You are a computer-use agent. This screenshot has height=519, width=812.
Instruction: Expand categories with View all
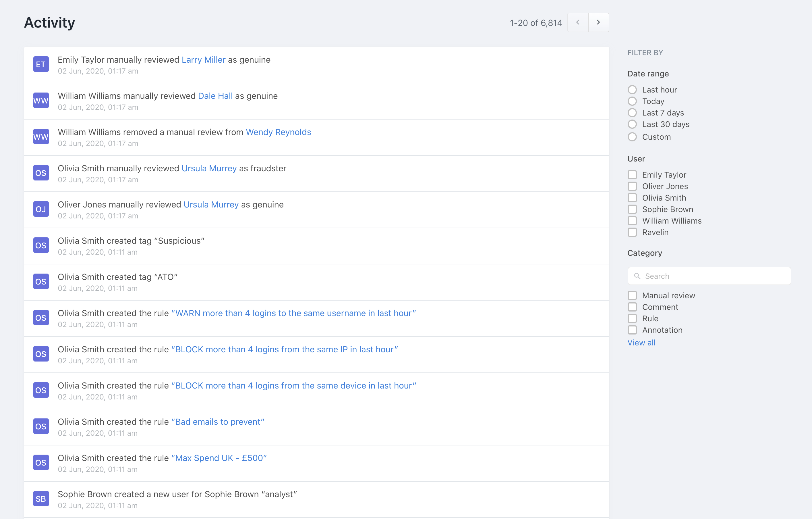click(641, 343)
